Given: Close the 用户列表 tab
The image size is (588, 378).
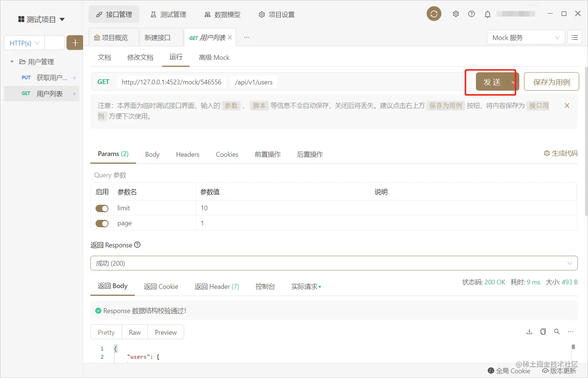Looking at the screenshot, I should 230,37.
